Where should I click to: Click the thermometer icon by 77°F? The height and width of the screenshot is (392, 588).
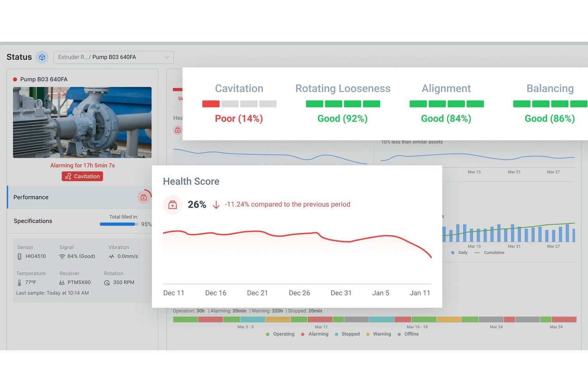pos(19,283)
